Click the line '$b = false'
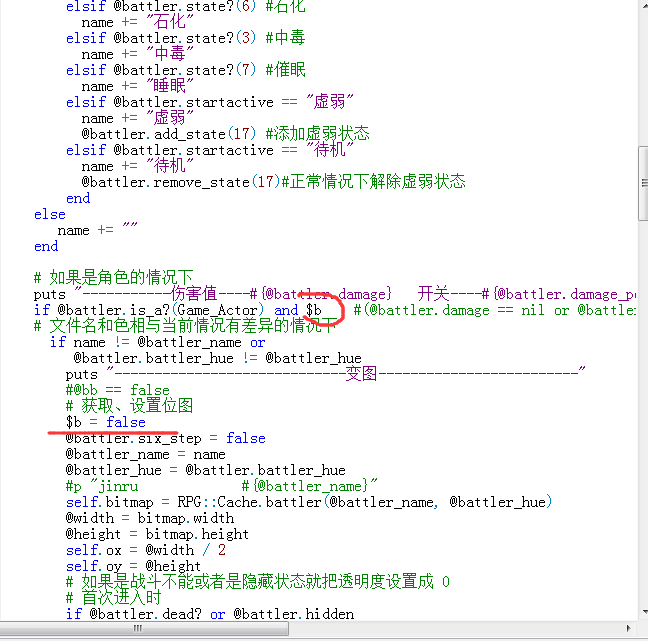 105,422
